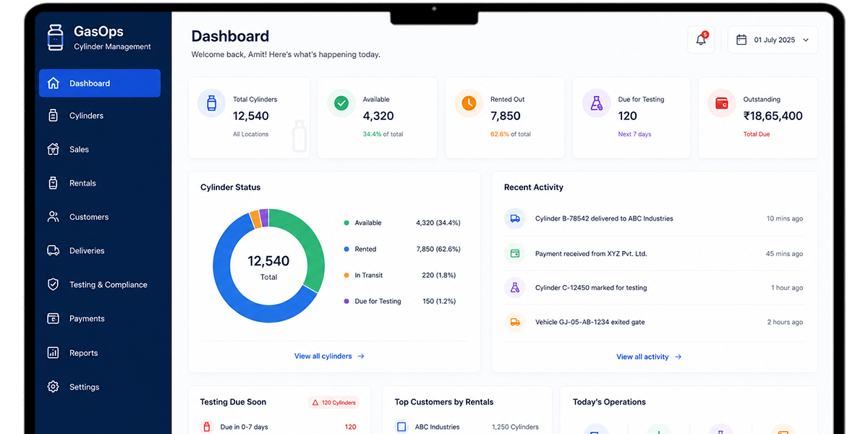Click the Settings gear icon
This screenshot has height=434, width=868.
click(53, 387)
